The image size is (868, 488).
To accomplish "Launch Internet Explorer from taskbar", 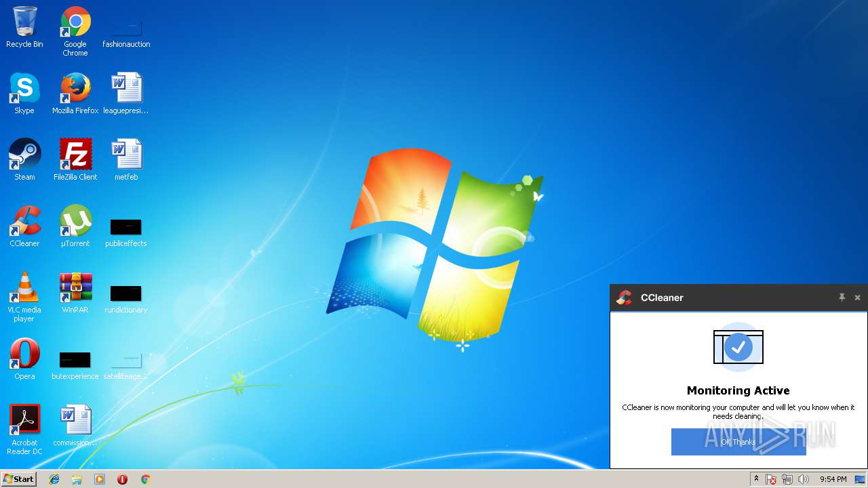I will click(54, 479).
